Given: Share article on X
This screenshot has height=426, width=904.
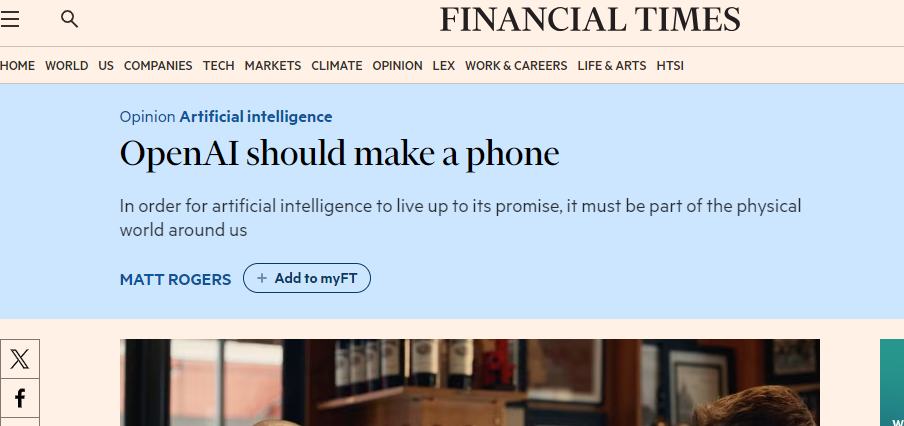Looking at the screenshot, I should pyautogui.click(x=20, y=358).
